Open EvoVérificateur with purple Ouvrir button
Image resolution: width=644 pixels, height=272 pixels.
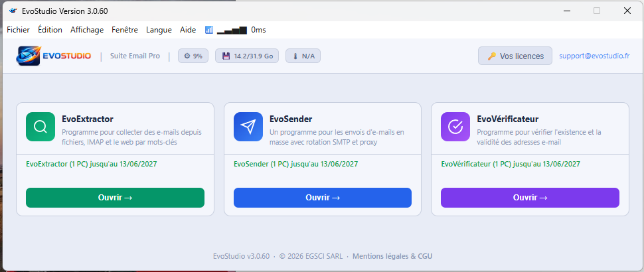[x=530, y=198]
